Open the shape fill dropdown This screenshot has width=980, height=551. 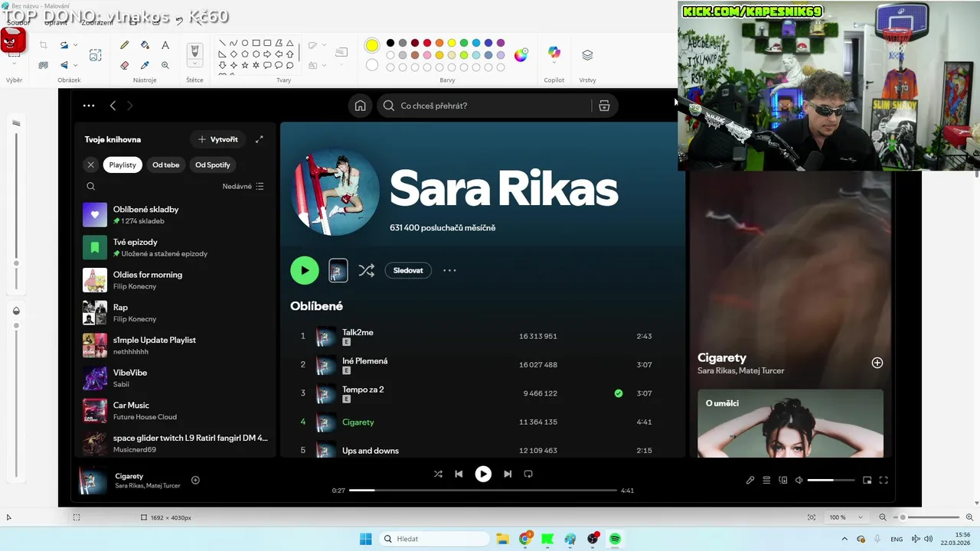click(x=325, y=65)
